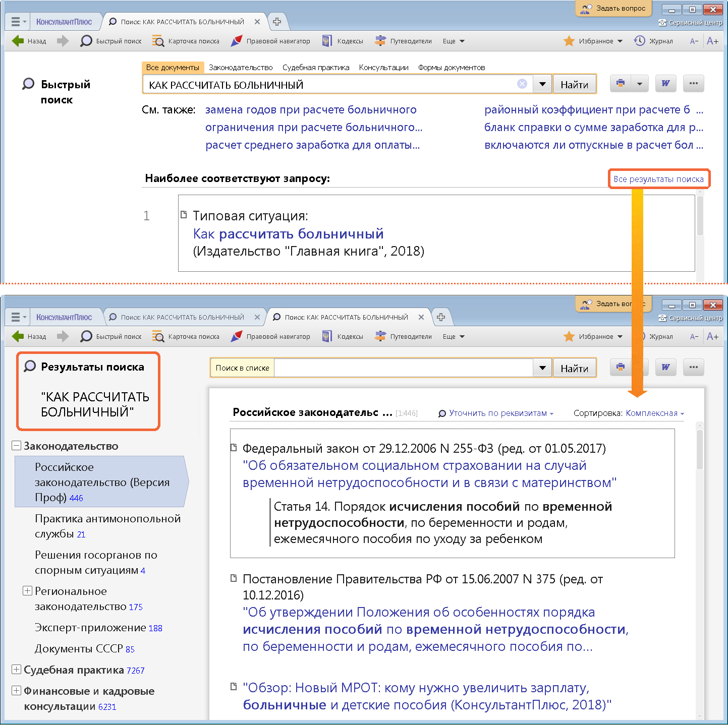Select Эксперт-приложение tree item
728x725 pixels.
98,628
